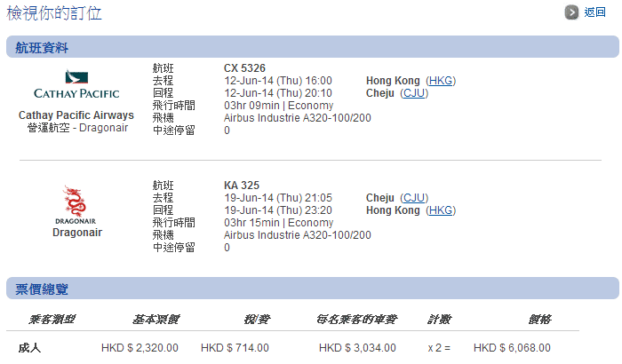622x364 pixels.
Task: Click flight number KA 325
Action: pyautogui.click(x=242, y=186)
